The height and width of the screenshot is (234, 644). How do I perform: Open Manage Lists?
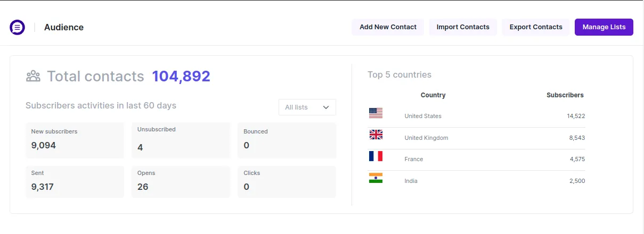(604, 27)
